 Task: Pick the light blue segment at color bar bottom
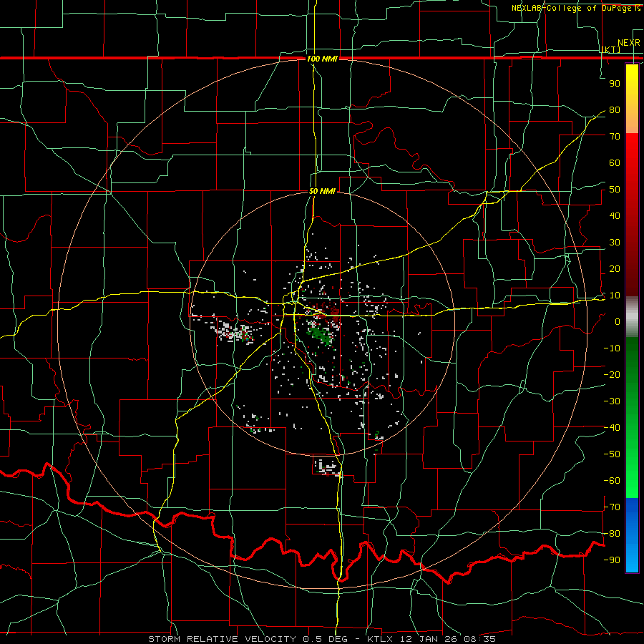click(632, 559)
